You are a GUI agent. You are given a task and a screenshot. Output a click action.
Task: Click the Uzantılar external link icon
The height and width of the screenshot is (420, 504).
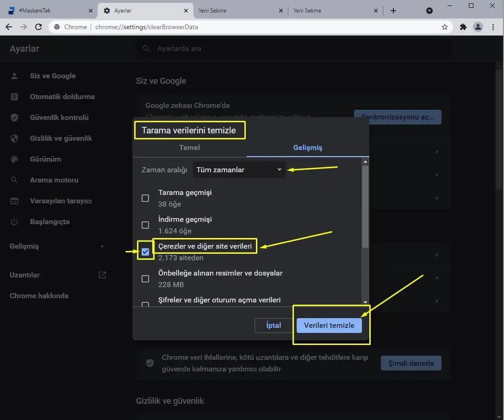102,275
